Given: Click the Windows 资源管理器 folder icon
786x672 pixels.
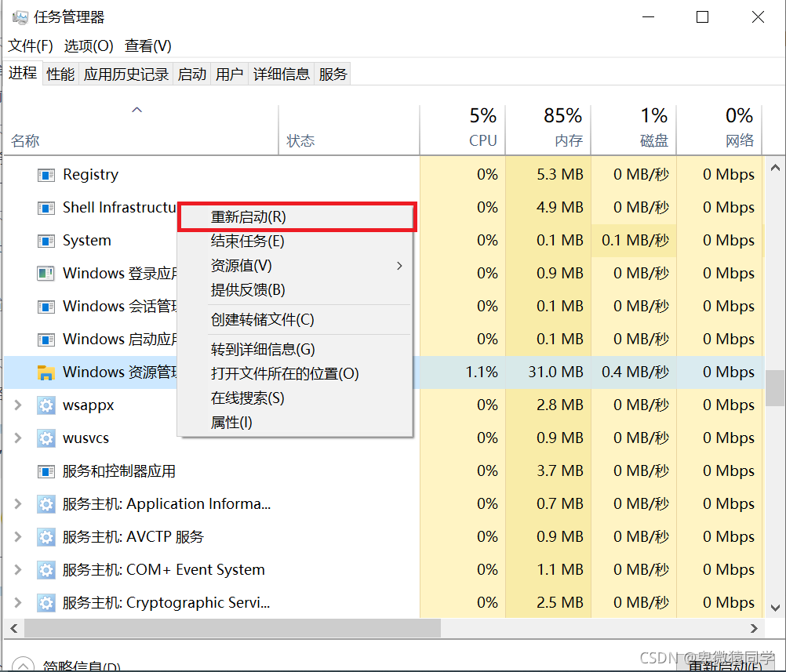Looking at the screenshot, I should 46,372.
